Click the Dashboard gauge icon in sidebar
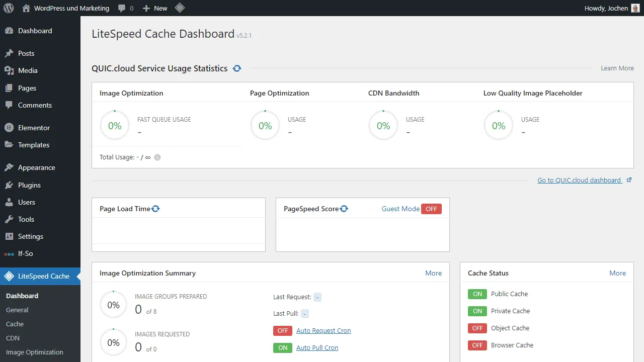 coord(9,31)
